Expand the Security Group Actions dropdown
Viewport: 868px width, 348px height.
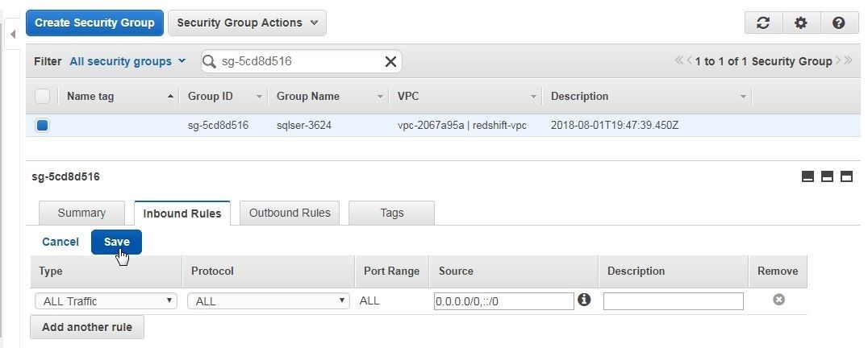(247, 23)
